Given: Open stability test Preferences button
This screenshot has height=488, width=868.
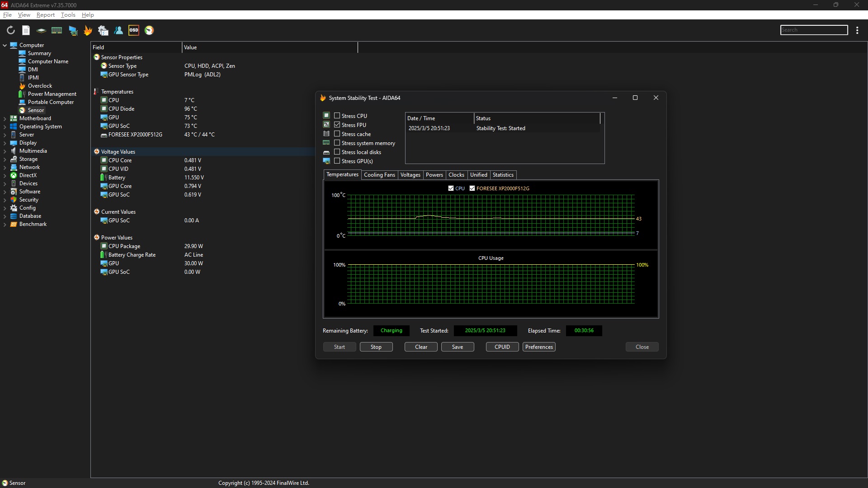Looking at the screenshot, I should [539, 347].
